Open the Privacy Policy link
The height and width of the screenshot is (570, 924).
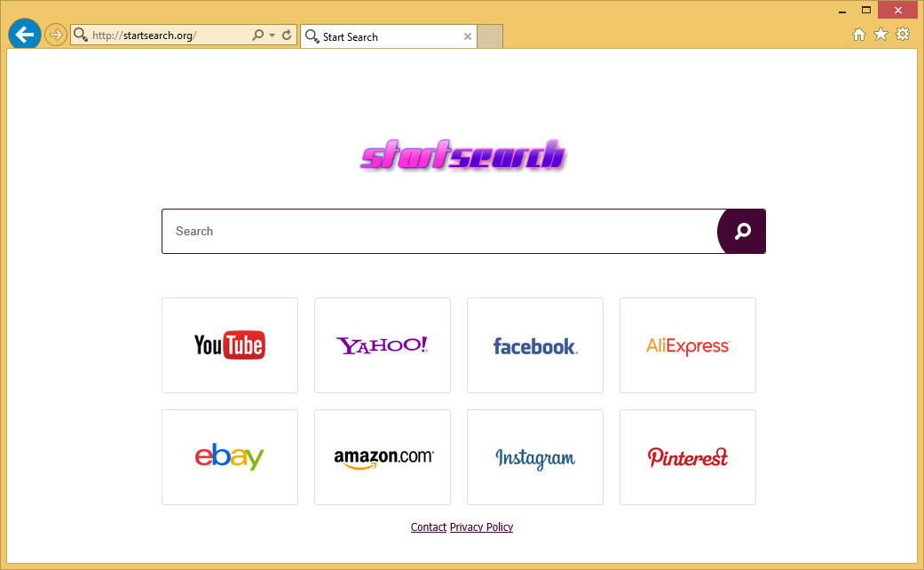click(x=481, y=526)
